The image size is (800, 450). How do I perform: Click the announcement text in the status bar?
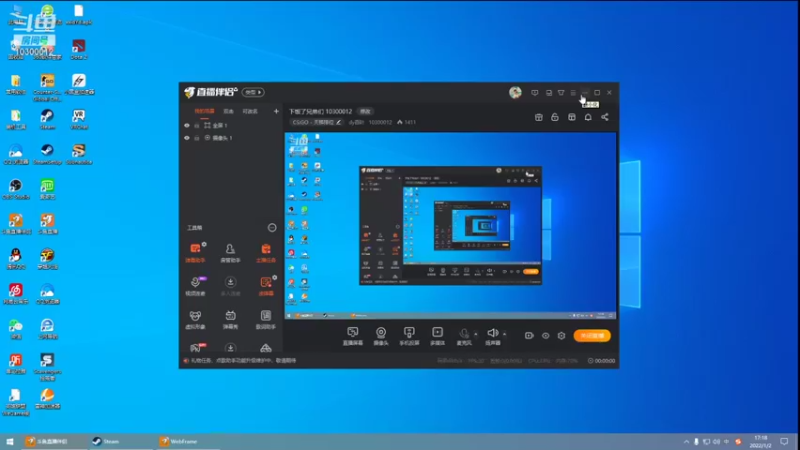[243, 361]
